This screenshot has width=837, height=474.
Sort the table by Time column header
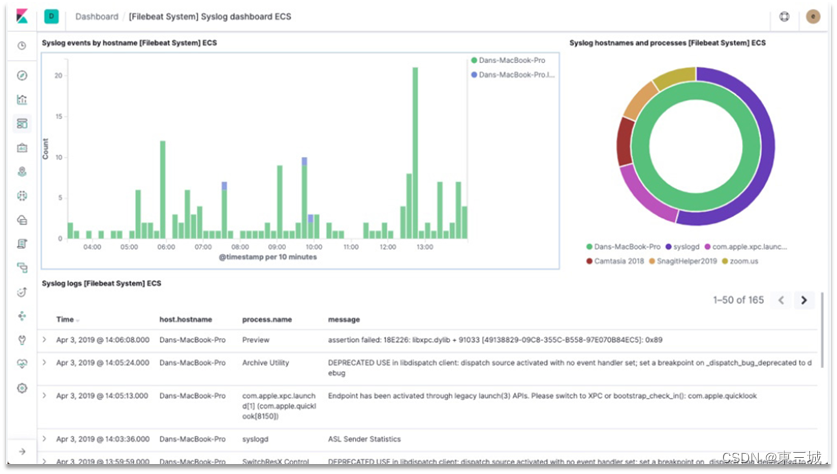click(67, 319)
